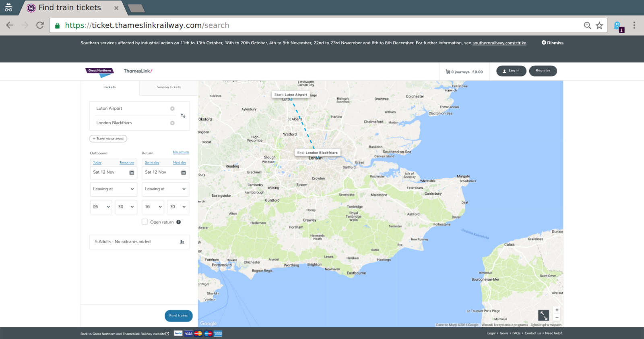This screenshot has height=339, width=644.
Task: Click the MasterCard payment logo
Action: pos(198,333)
